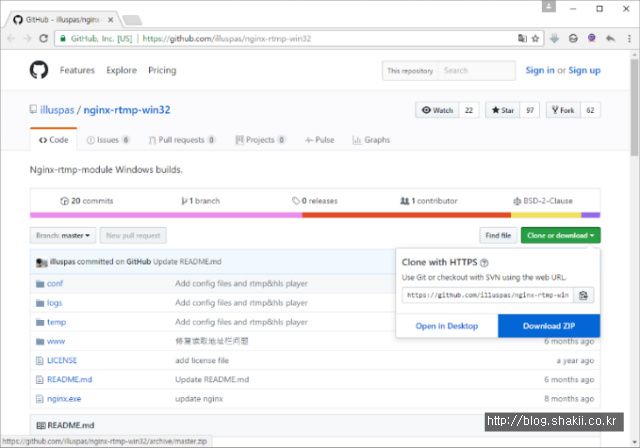Click the Explore nav link
Image resolution: width=640 pixels, height=448 pixels.
pyautogui.click(x=122, y=70)
